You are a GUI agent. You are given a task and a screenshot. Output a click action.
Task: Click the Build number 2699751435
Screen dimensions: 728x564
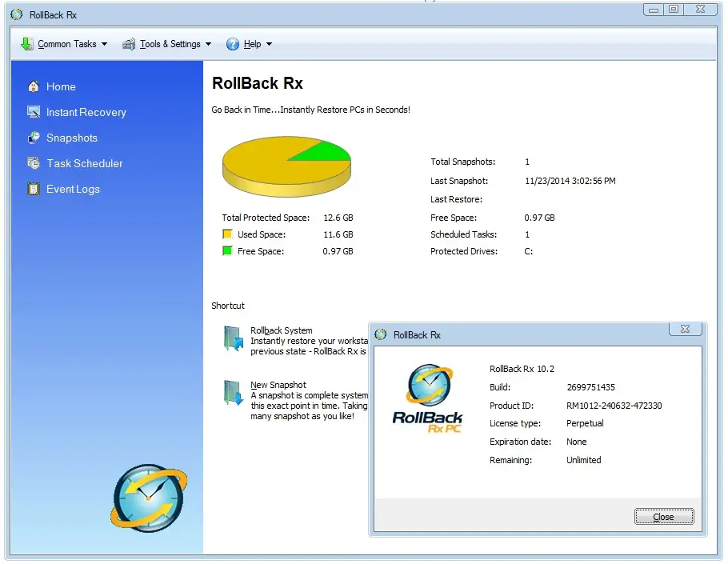tap(590, 387)
